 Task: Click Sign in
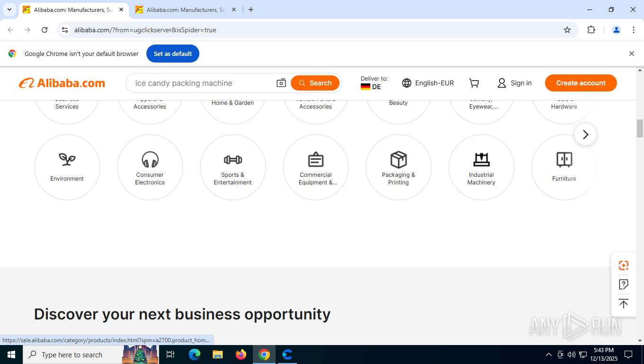coord(515,83)
